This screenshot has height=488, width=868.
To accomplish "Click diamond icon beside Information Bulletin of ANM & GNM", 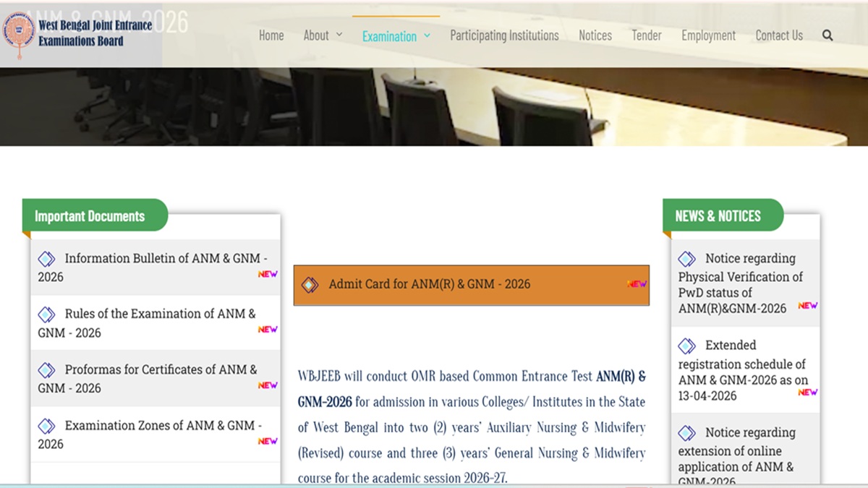I will click(46, 259).
